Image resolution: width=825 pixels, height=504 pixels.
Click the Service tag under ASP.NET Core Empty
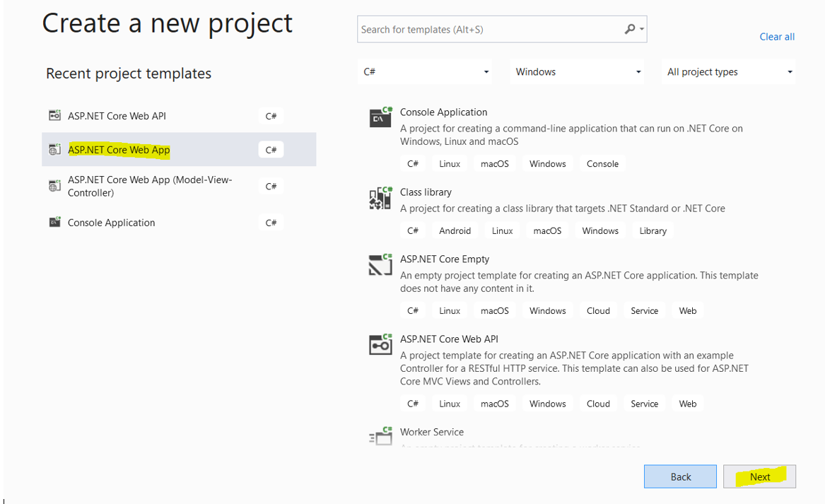click(x=645, y=310)
